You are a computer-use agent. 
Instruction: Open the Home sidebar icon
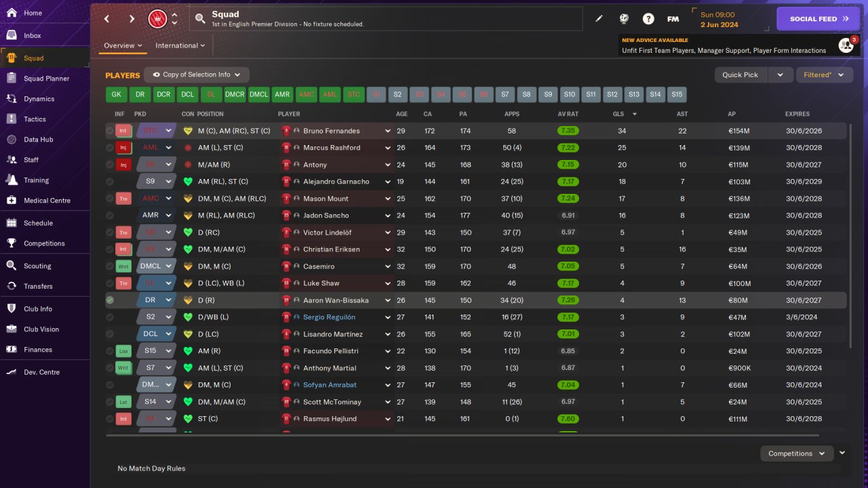[x=12, y=13]
